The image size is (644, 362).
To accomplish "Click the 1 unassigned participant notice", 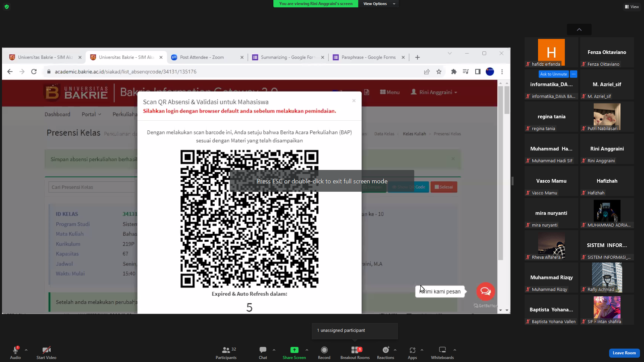I will click(355, 330).
